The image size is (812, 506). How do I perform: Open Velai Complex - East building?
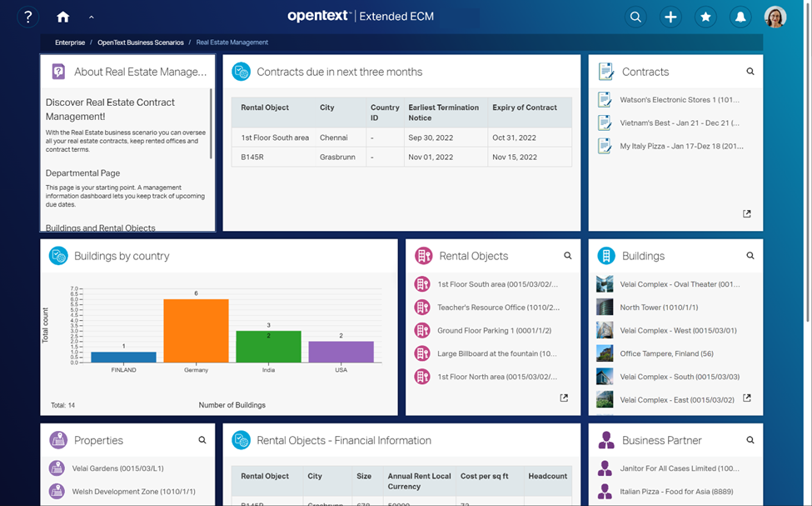tap(677, 400)
